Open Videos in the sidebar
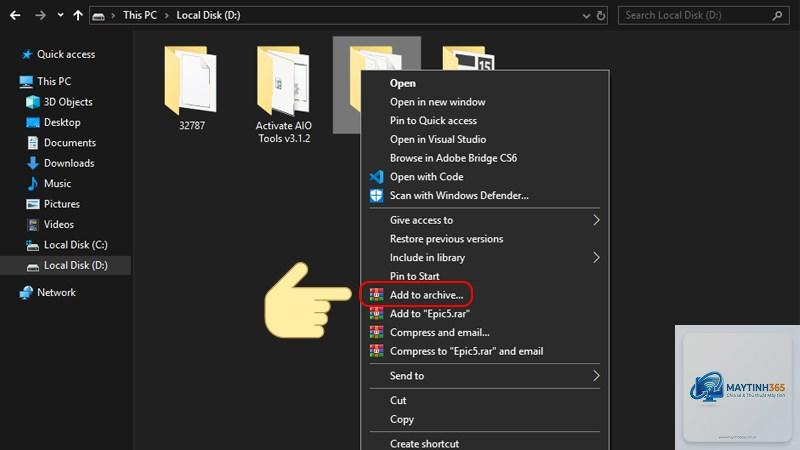 coord(50,224)
